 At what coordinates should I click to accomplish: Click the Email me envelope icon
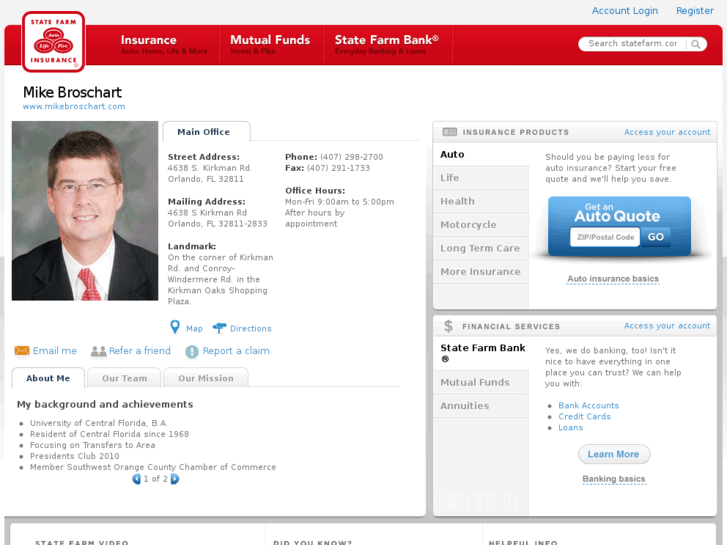22,351
